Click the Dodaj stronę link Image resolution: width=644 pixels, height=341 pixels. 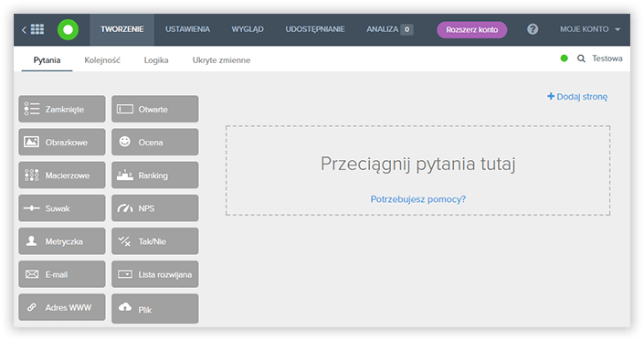pos(577,97)
